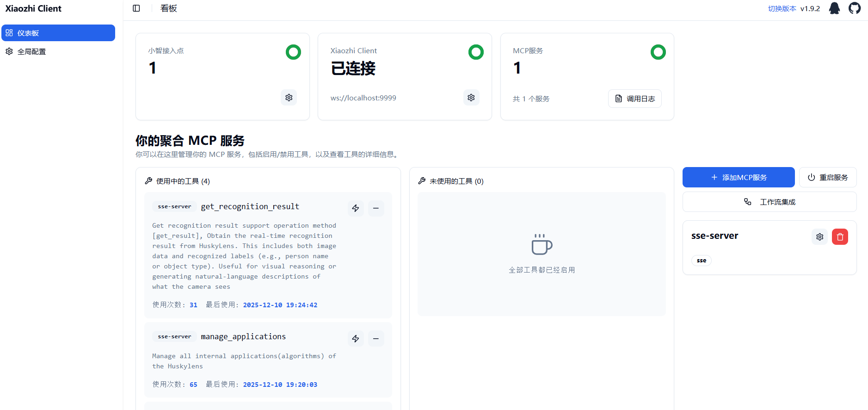This screenshot has height=410, width=868.
Task: Disable manage_applications tool with minus button
Action: tap(376, 339)
